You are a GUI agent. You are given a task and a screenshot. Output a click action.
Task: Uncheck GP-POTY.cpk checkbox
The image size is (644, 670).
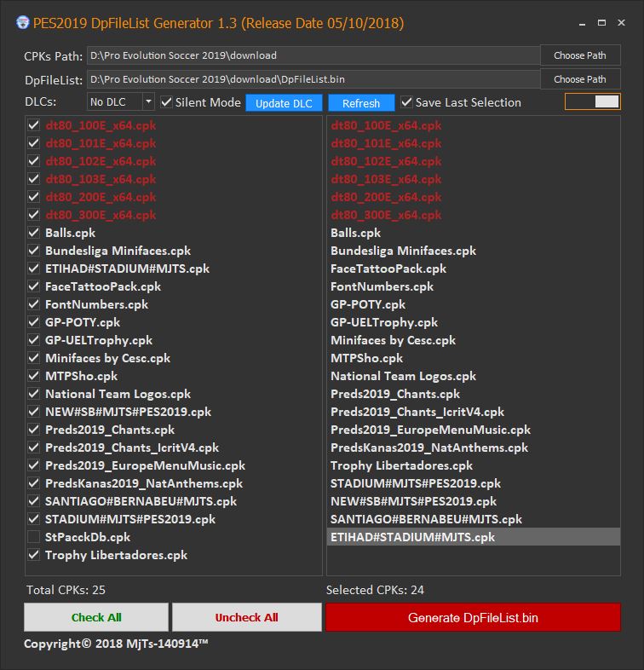(x=34, y=322)
